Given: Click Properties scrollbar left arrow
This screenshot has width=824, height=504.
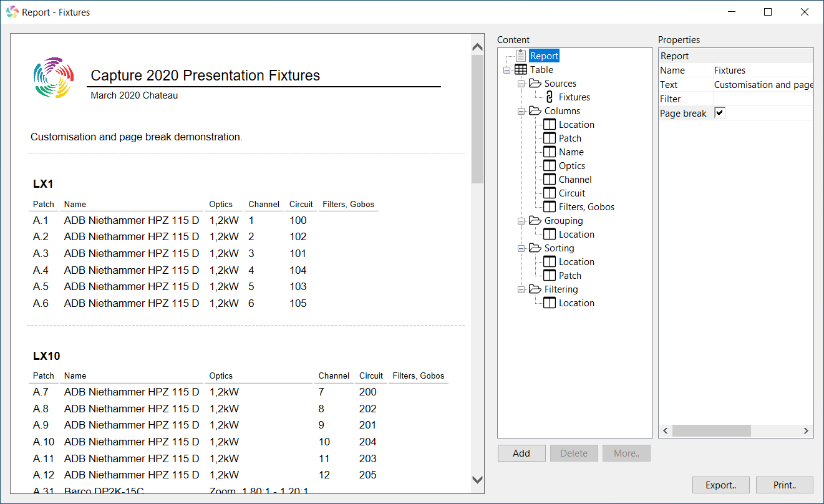Looking at the screenshot, I should pyautogui.click(x=665, y=431).
